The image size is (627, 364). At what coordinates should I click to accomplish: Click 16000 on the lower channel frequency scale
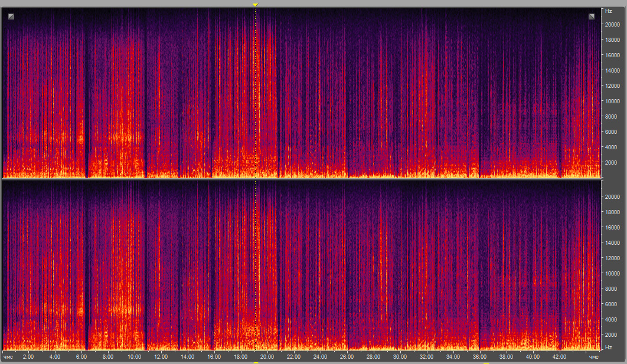coord(610,227)
